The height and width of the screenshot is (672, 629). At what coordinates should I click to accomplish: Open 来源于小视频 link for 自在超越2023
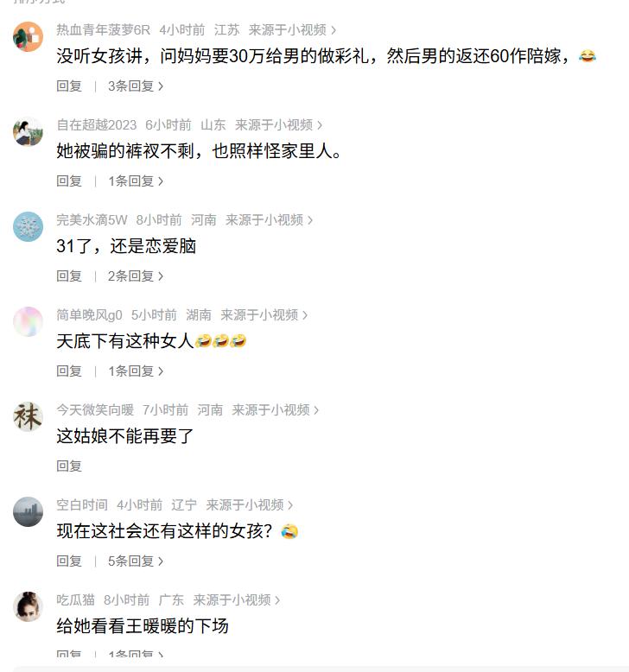click(278, 125)
